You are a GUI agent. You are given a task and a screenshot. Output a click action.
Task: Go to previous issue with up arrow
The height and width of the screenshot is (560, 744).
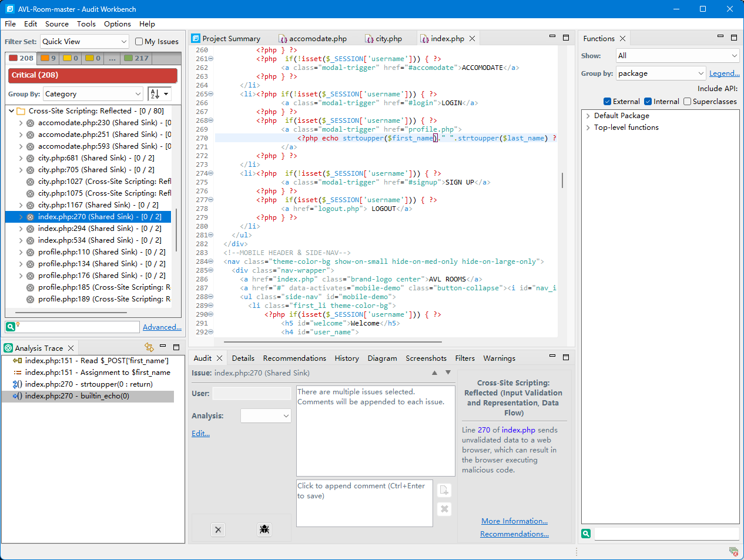pos(434,373)
